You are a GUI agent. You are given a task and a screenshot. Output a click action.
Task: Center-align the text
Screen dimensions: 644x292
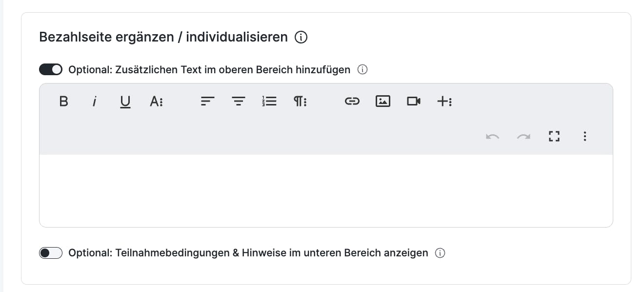[238, 102]
